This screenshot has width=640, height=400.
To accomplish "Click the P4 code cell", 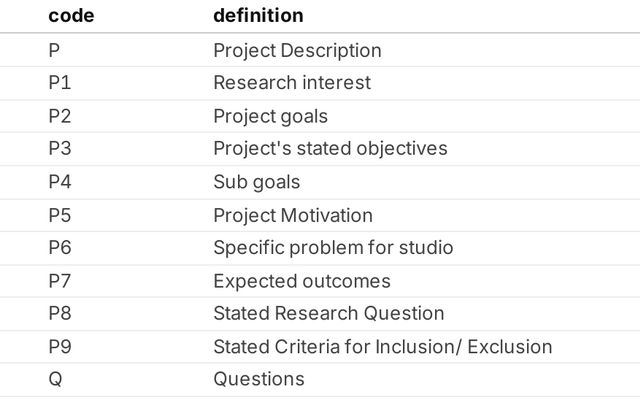I will [x=60, y=182].
